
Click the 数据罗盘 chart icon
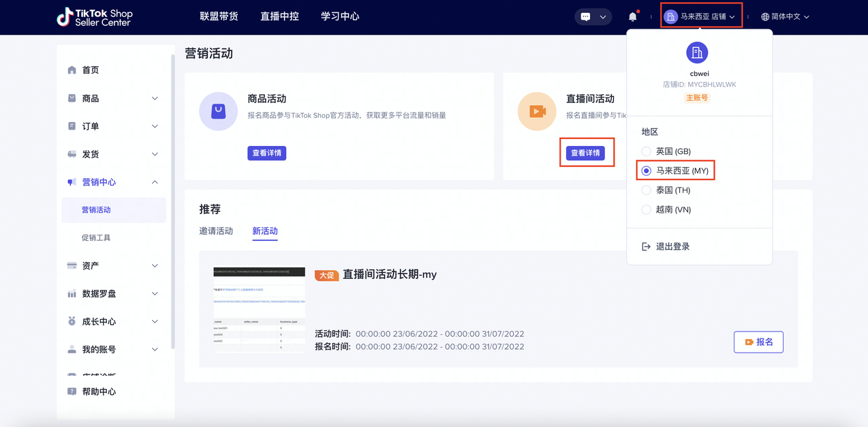point(72,293)
